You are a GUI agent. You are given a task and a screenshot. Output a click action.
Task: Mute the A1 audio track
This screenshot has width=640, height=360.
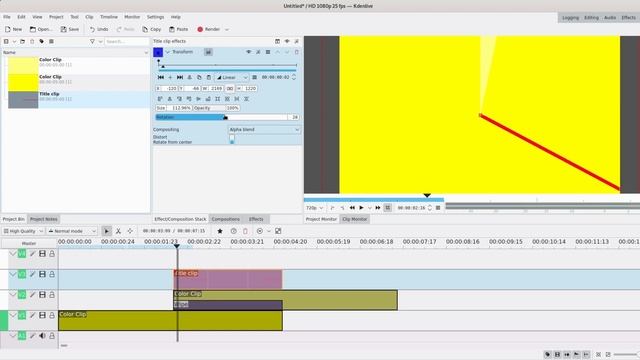42,336
